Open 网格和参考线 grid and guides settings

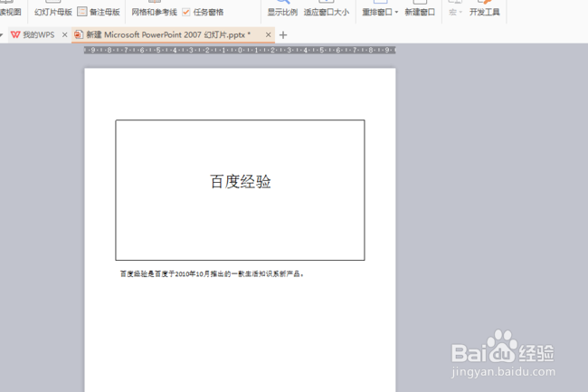coord(154,12)
